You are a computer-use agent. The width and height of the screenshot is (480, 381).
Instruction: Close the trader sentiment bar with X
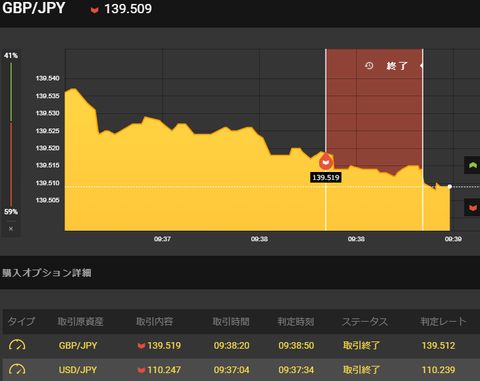pyautogui.click(x=11, y=229)
